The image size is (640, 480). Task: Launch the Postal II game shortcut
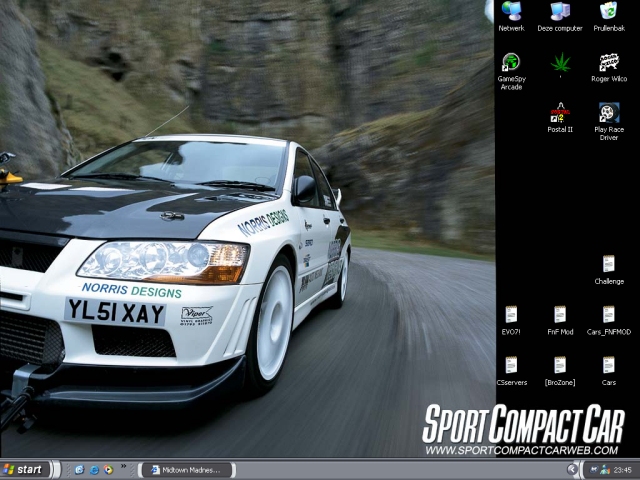coord(560,113)
